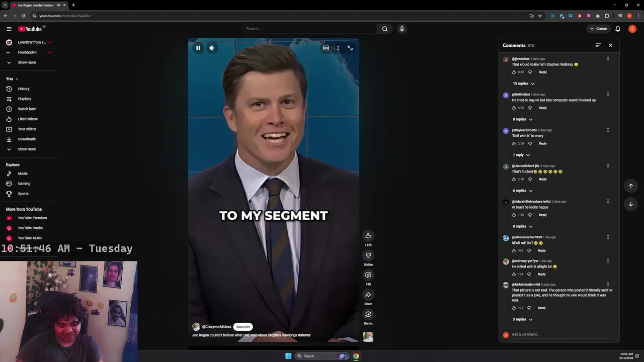Go to previous Short with up arrow
The height and width of the screenshot is (362, 644).
point(631,186)
